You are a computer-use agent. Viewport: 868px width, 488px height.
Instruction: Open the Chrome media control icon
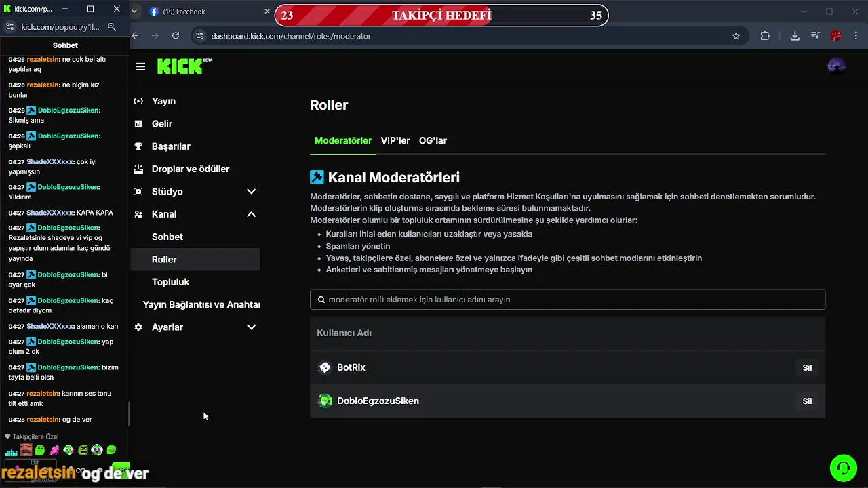pyautogui.click(x=815, y=36)
